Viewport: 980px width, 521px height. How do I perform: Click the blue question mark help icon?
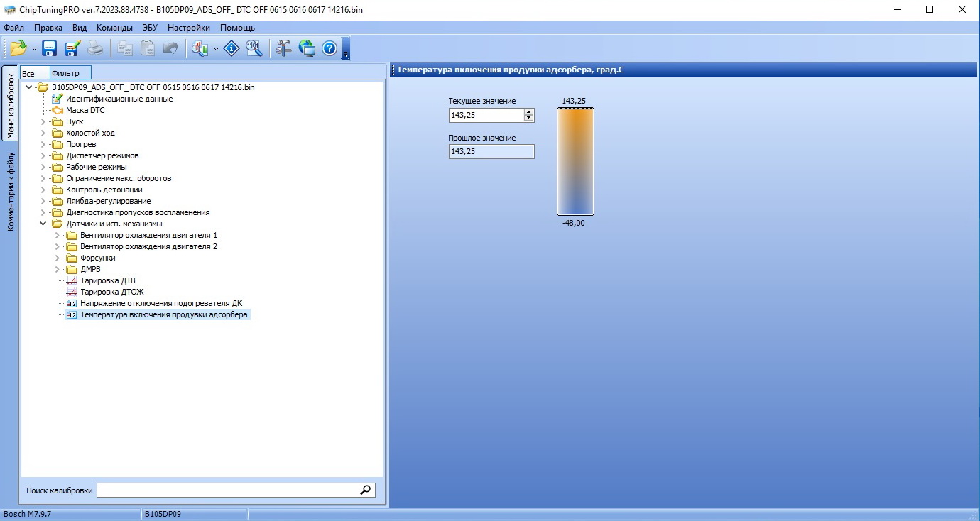pos(329,48)
